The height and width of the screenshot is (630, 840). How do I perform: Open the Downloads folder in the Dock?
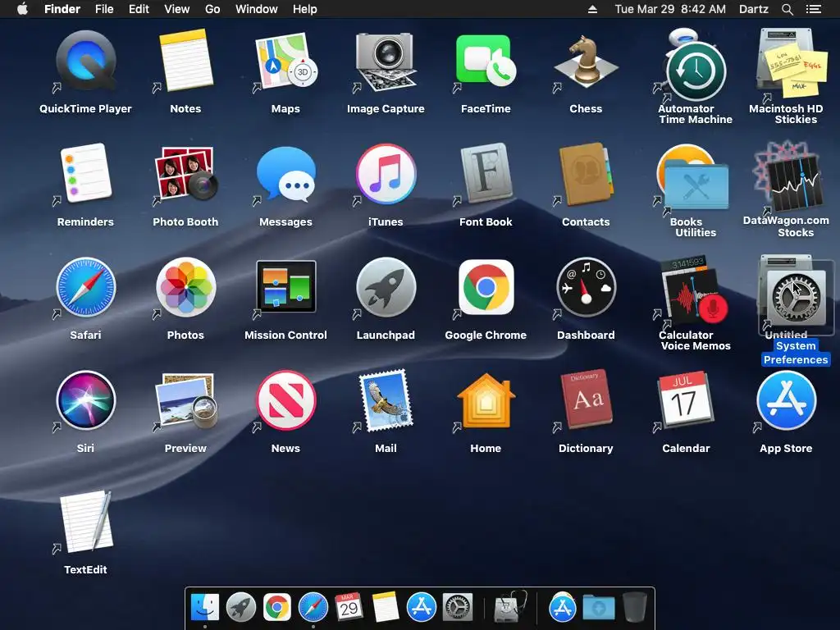(x=598, y=608)
